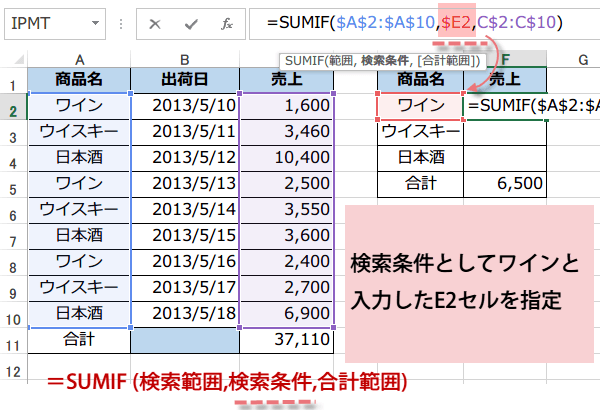Click the 範囲 argument in the SUMIF tooltip
600x410 pixels.
[341, 61]
